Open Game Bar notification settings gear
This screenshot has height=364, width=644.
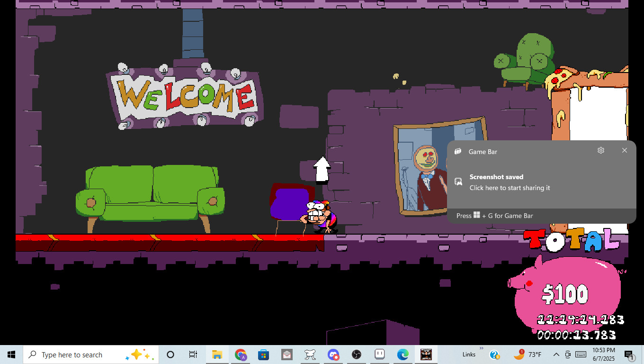(x=601, y=150)
